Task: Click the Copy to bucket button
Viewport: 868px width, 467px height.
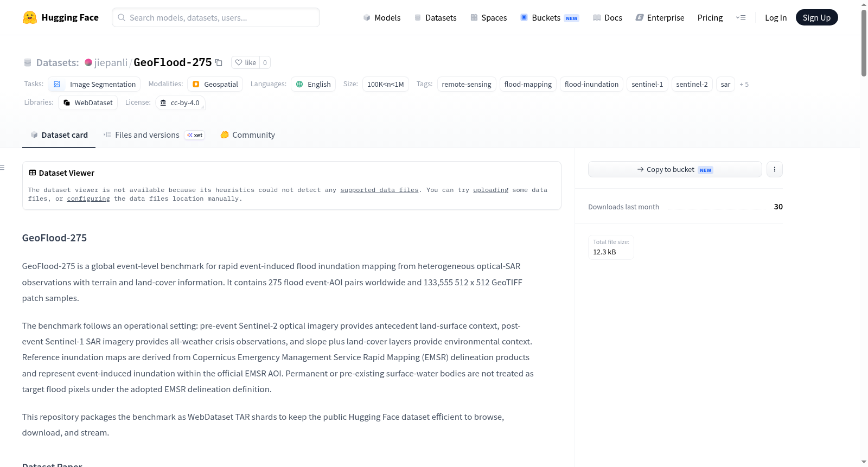Action: [675, 169]
